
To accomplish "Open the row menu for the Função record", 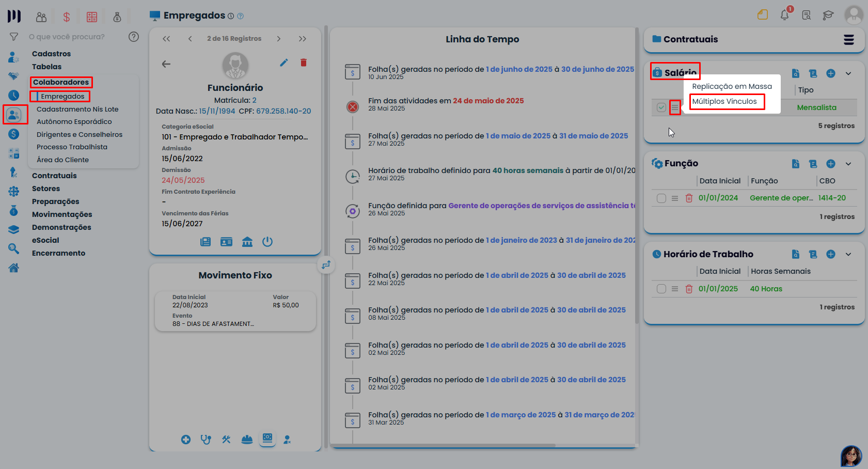I will pyautogui.click(x=675, y=198).
